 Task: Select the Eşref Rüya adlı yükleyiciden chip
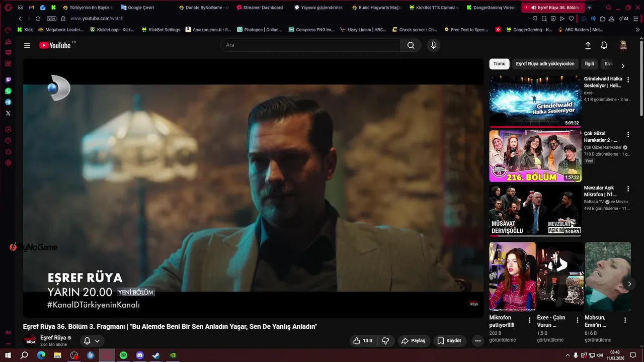click(545, 64)
